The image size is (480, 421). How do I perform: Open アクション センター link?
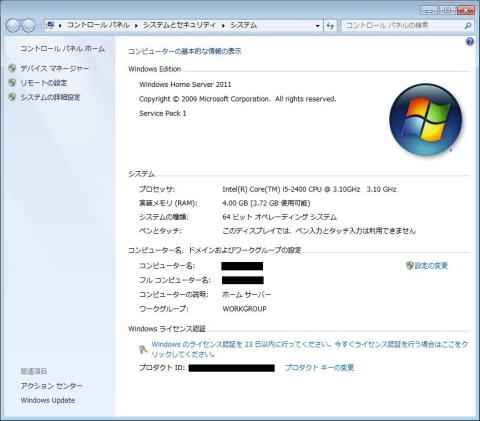tap(51, 386)
